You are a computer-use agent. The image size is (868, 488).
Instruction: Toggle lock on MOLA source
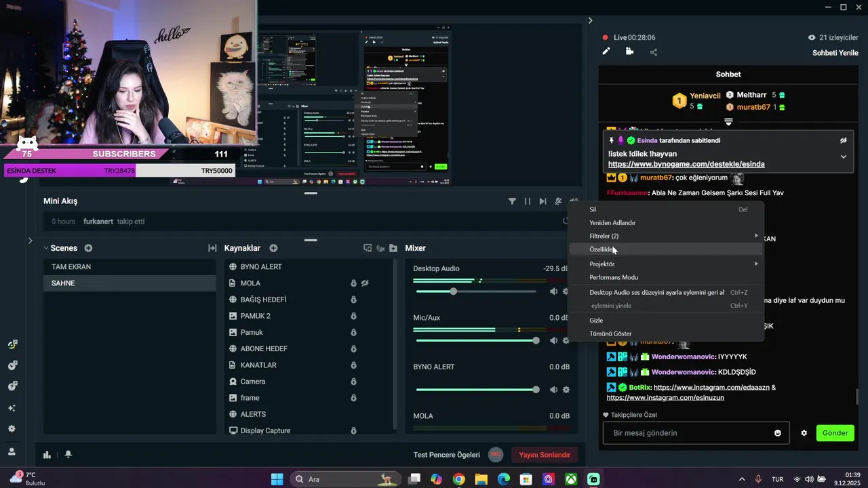click(353, 283)
